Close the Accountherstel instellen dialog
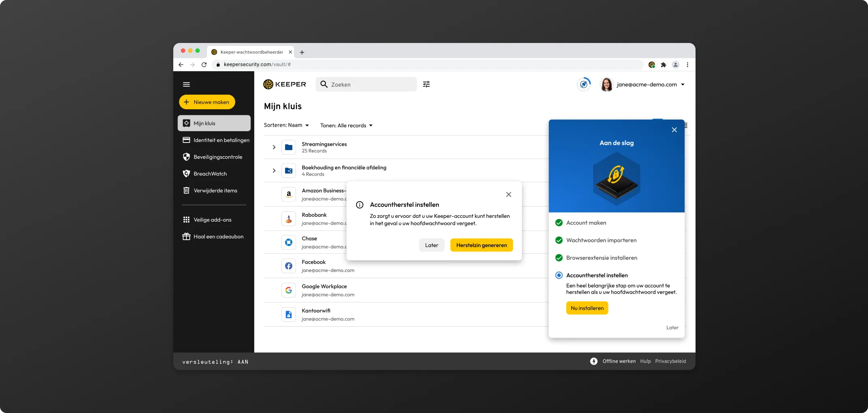 coord(508,194)
